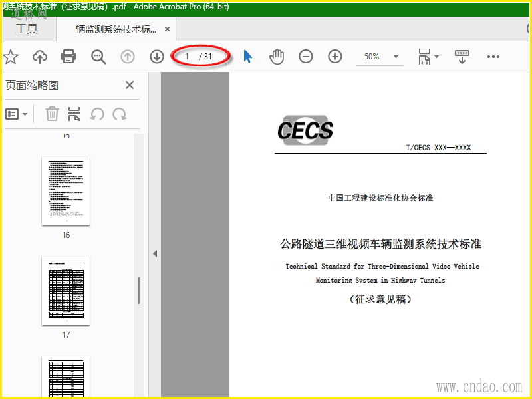Rotate pages counterclockwise
This screenshot has height=399, width=532.
click(x=97, y=114)
